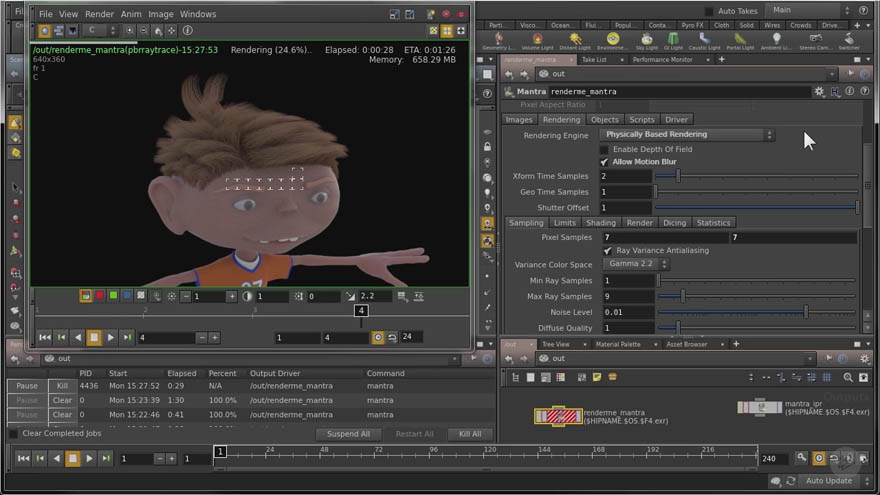Viewport: 880px width, 495px height.
Task: Toggle real-time playback on main playbar
Action: 819,459
